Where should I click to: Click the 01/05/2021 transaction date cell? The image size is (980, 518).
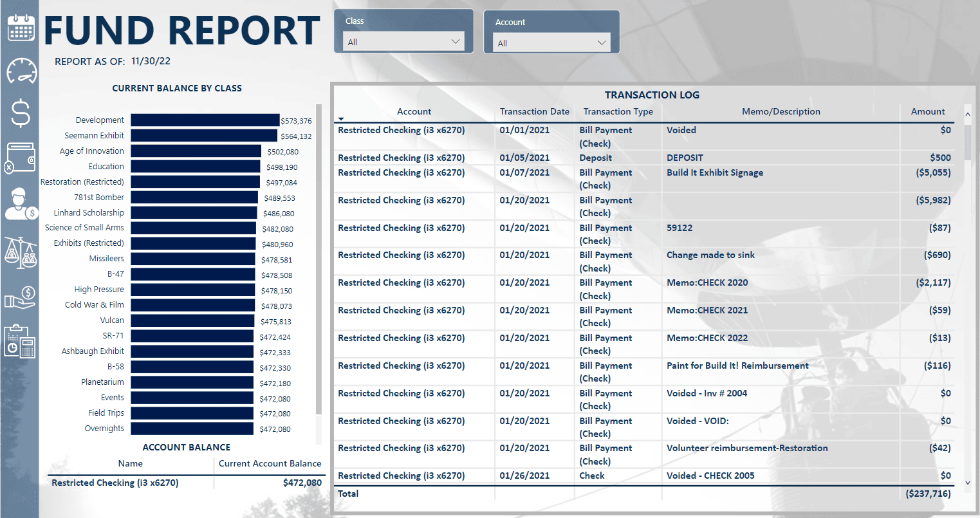coord(524,158)
